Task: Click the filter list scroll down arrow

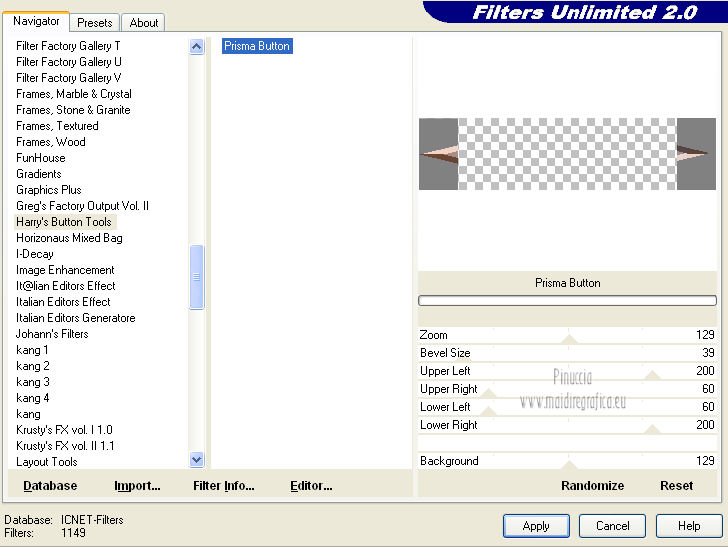Action: 196,460
